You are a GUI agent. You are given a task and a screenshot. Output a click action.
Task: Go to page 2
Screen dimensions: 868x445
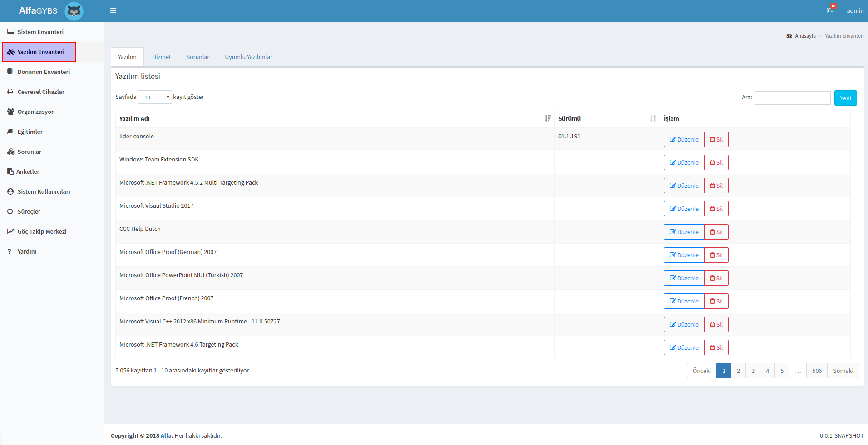tap(738, 371)
